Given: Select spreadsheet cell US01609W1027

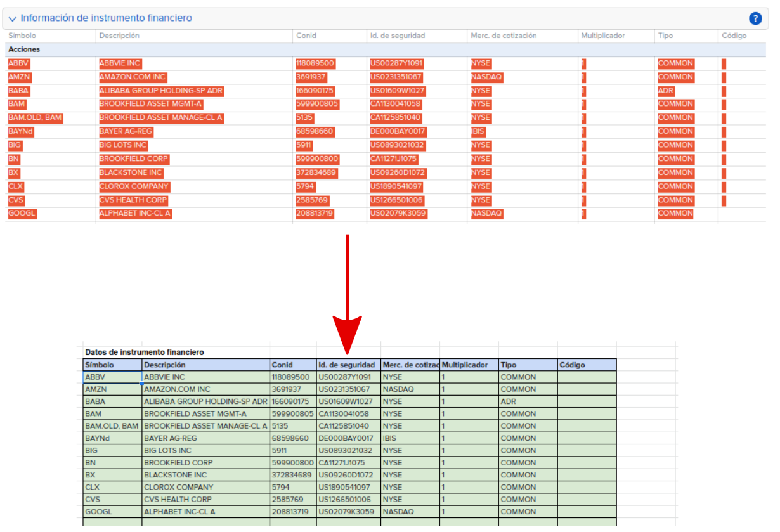Looking at the screenshot, I should coord(349,401).
